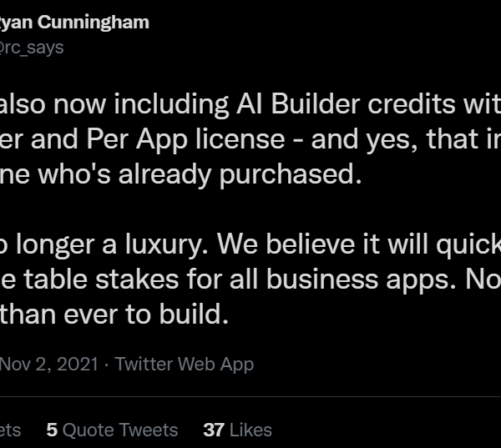The width and height of the screenshot is (501, 448).
Task: Open the Nov 2, 2021 timestamp link
Action: (x=49, y=364)
